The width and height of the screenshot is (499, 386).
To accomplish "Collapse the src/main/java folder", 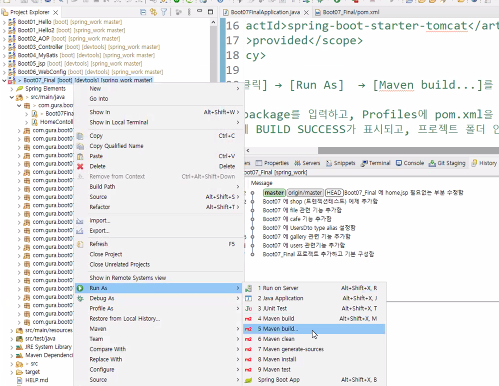I will [12, 97].
